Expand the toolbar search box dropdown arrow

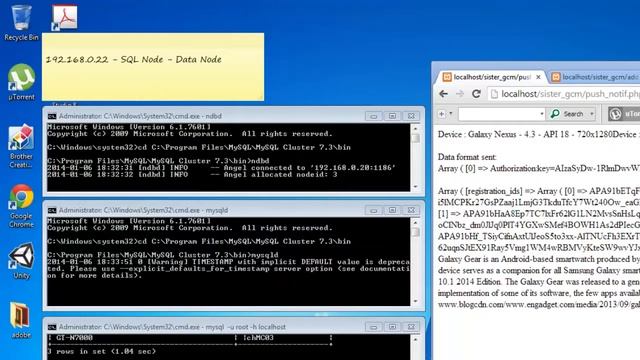click(x=542, y=114)
